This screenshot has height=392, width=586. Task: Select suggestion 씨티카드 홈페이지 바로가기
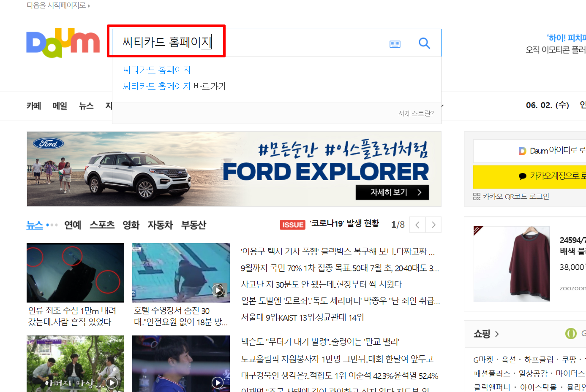174,86
